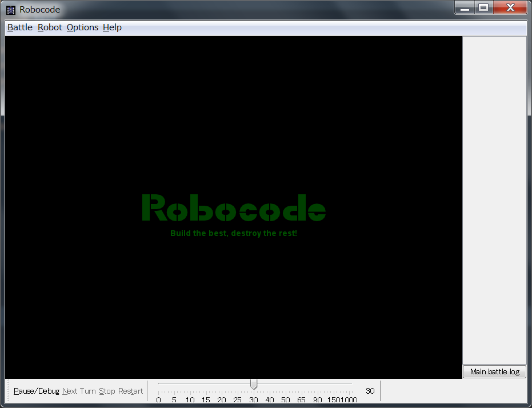The width and height of the screenshot is (532, 408).
Task: Open the Battle menu
Action: click(19, 27)
